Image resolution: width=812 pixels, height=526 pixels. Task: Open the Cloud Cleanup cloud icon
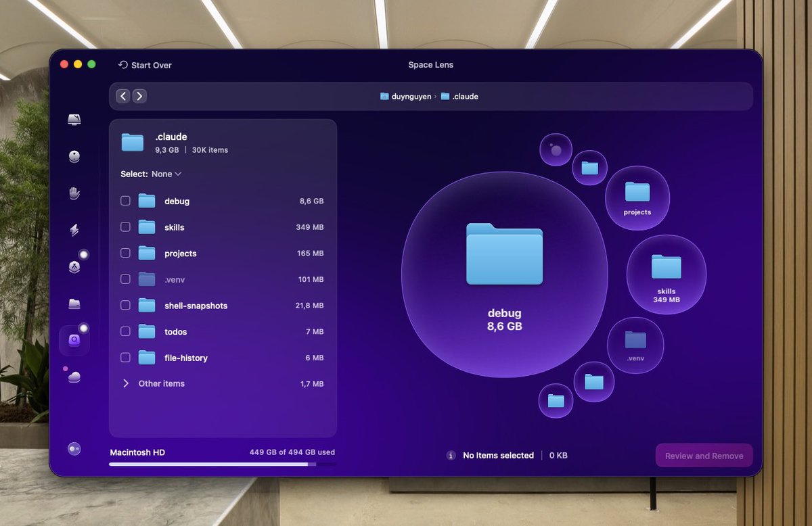(x=74, y=377)
